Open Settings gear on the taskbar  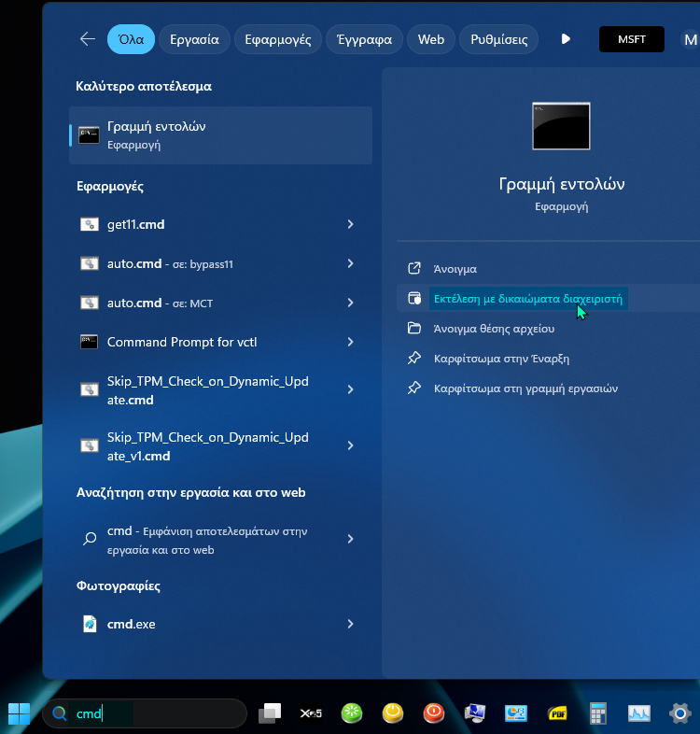[679, 713]
